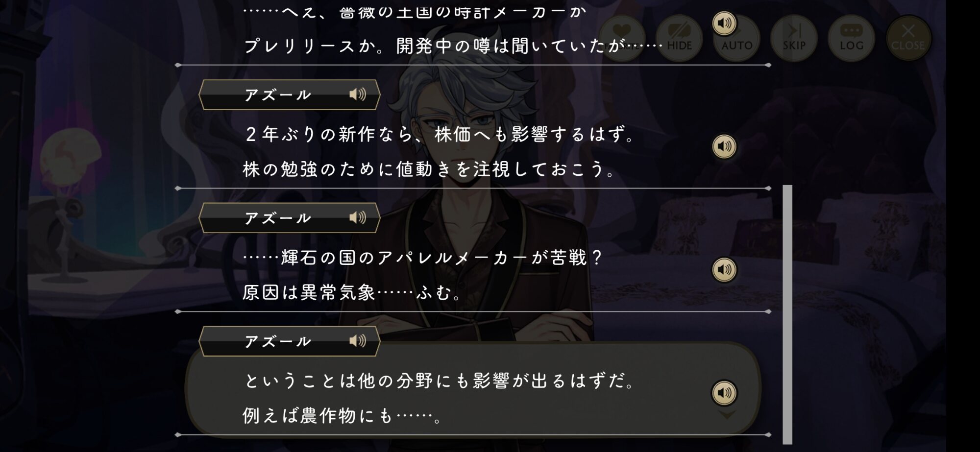Play voice for the 2年ぶりの新作 line
This screenshot has height=452, width=980.
click(x=724, y=146)
